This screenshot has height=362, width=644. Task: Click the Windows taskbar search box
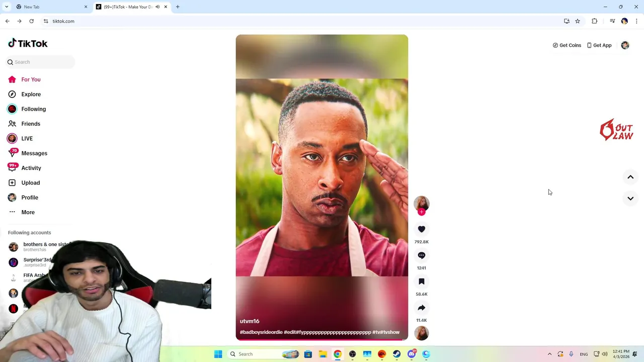263,354
